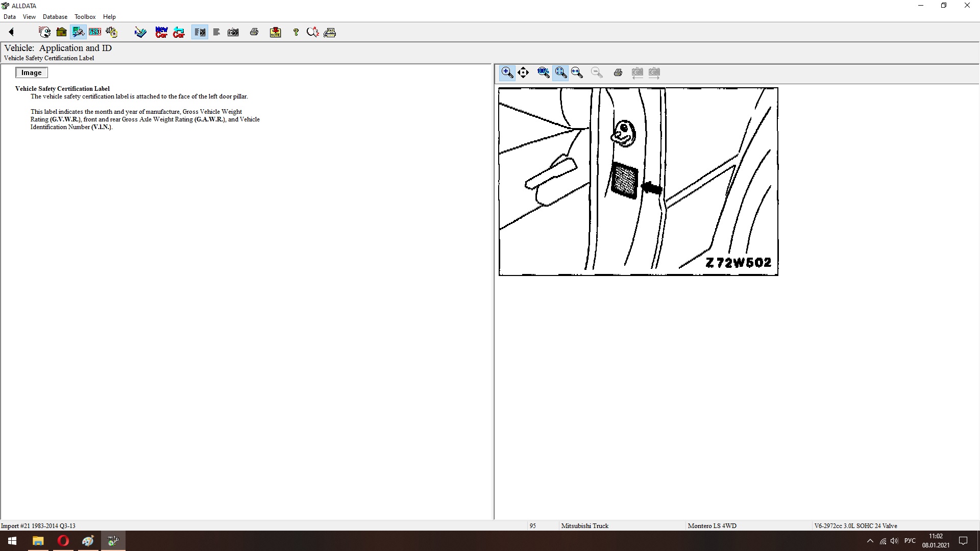The height and width of the screenshot is (551, 980).
Task: Click the red pushpin NOTE icon
Action: [x=275, y=32]
